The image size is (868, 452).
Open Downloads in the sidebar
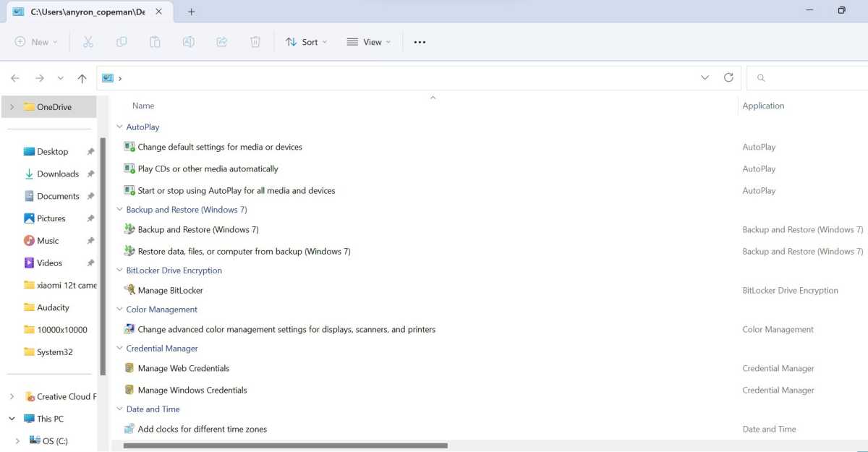59,174
